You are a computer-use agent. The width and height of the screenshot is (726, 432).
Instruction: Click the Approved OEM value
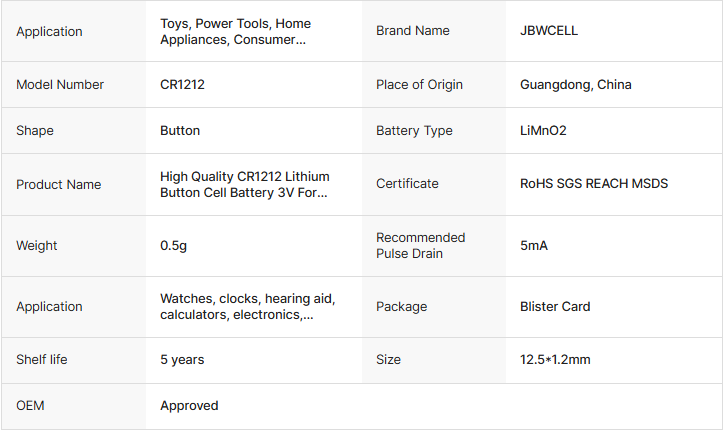[x=189, y=406]
